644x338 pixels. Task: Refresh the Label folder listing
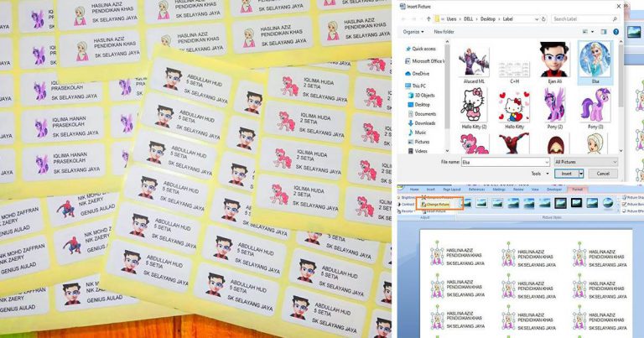[x=543, y=19]
